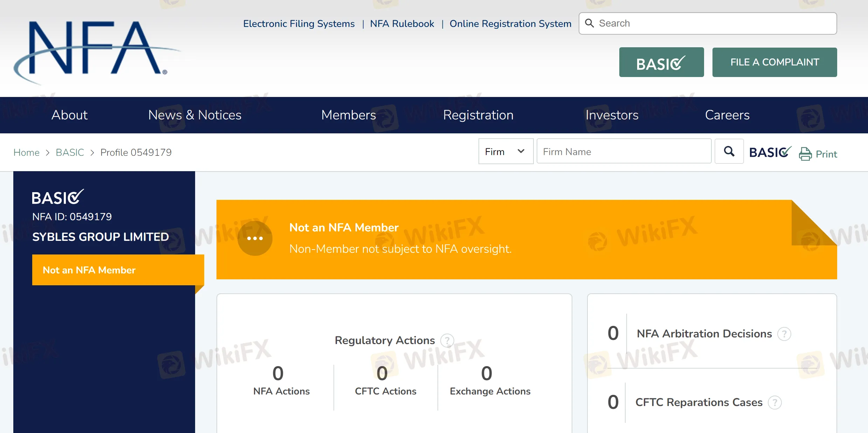Click the question mark beside CFTC Reparations Cases
The width and height of the screenshot is (868, 433).
(x=775, y=403)
